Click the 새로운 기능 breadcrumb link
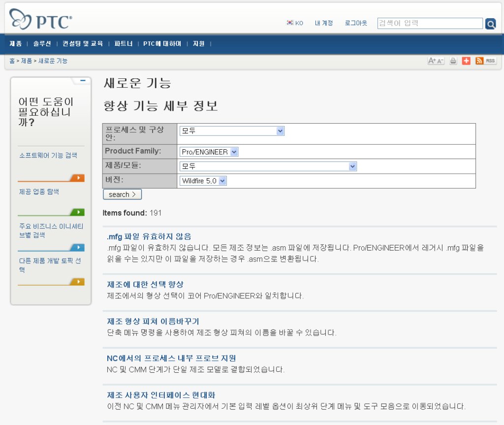Viewport: 504px width, 425px height. click(53, 61)
